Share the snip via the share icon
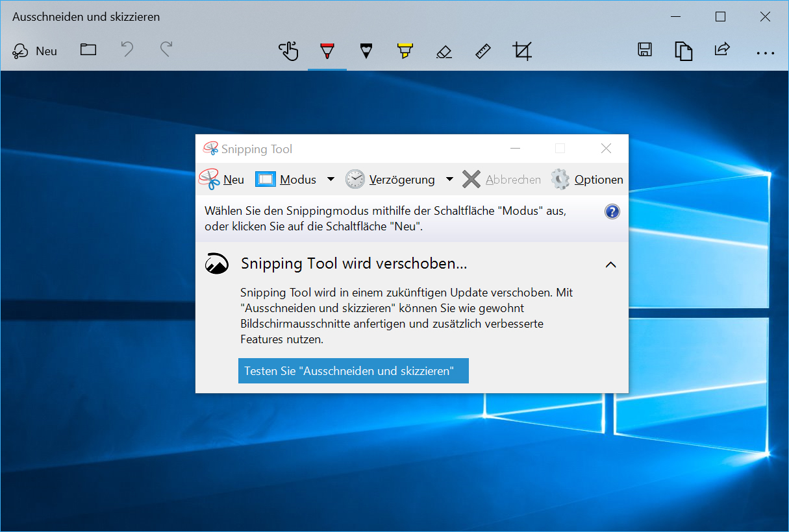 722,50
